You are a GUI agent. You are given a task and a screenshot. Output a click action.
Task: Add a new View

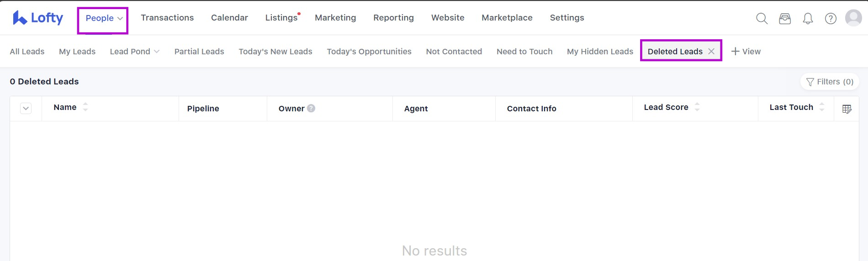[746, 52]
